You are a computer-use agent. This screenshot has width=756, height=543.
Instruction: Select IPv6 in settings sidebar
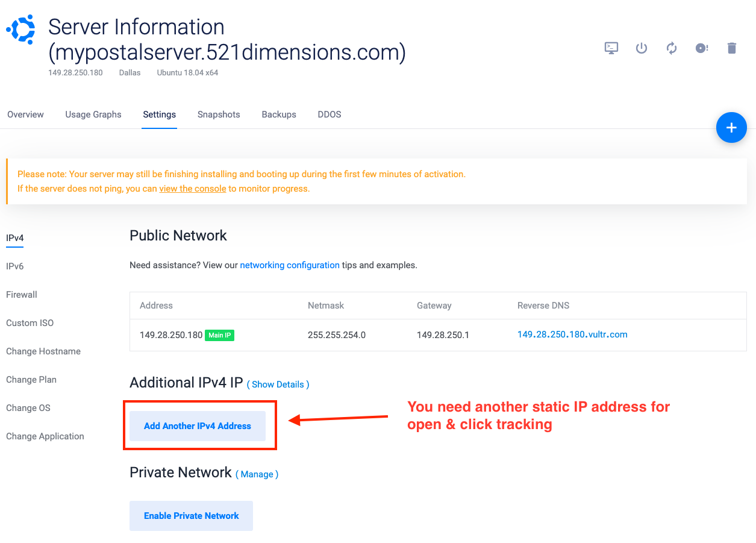[15, 266]
